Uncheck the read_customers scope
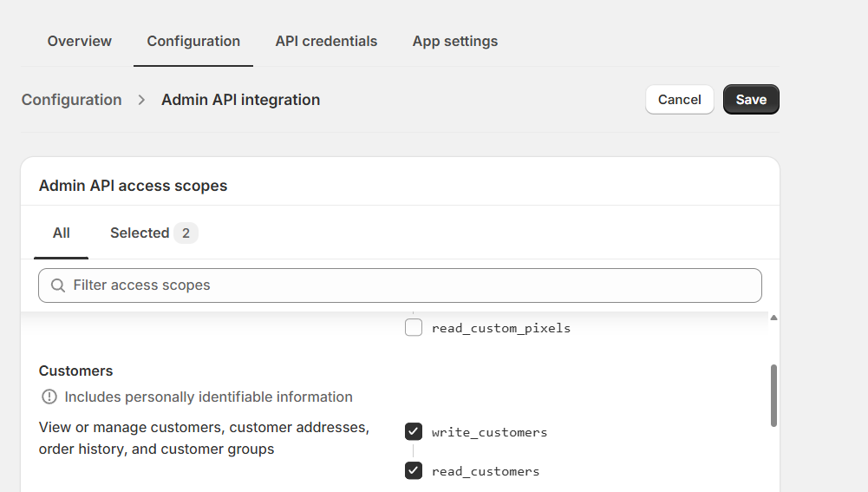This screenshot has width=868, height=492. [x=414, y=471]
